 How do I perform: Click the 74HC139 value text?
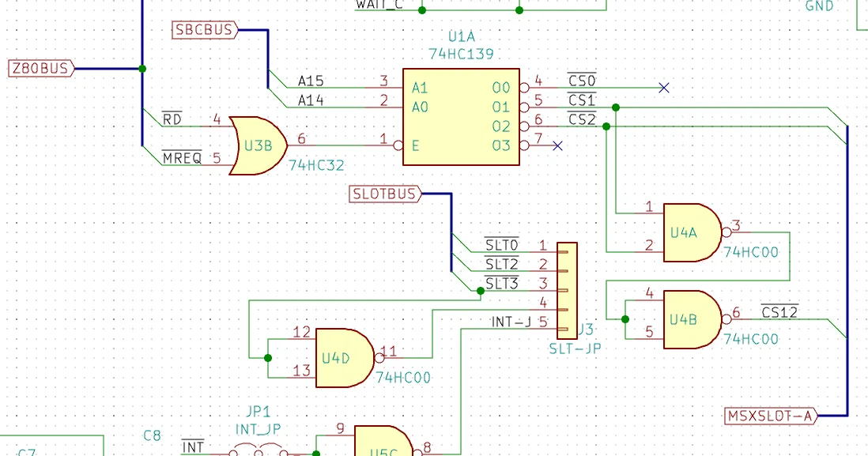(x=461, y=55)
